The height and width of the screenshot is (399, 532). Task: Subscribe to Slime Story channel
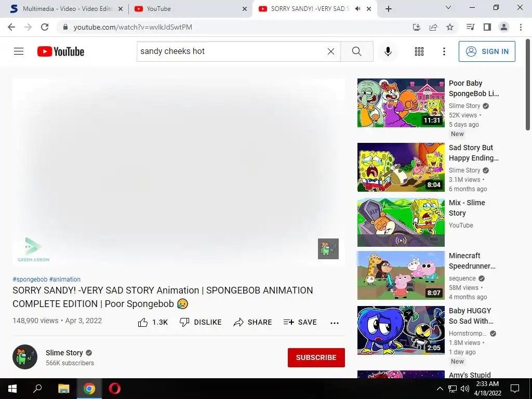[x=316, y=357]
